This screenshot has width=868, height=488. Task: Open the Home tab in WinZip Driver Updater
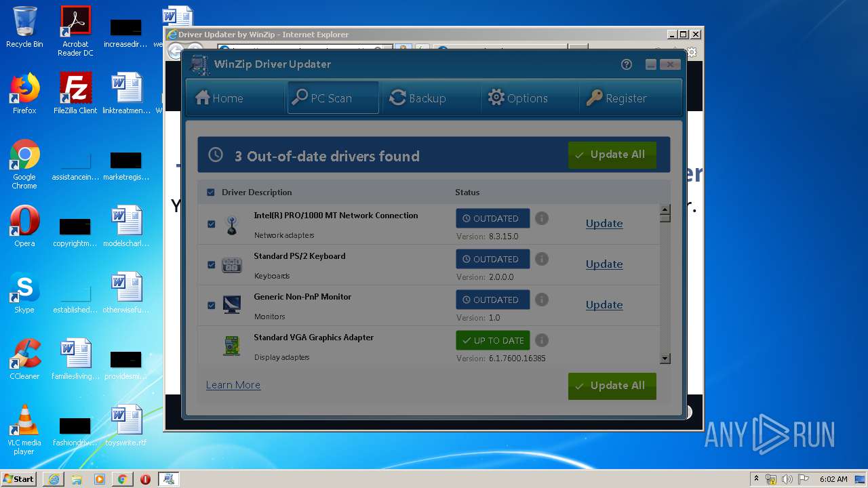[x=219, y=98]
